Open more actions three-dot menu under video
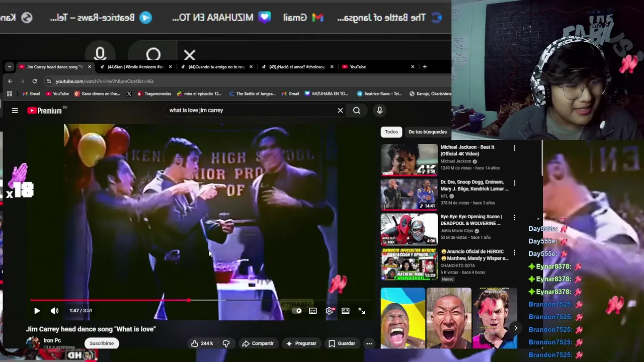The width and height of the screenshot is (644, 362). point(369,343)
